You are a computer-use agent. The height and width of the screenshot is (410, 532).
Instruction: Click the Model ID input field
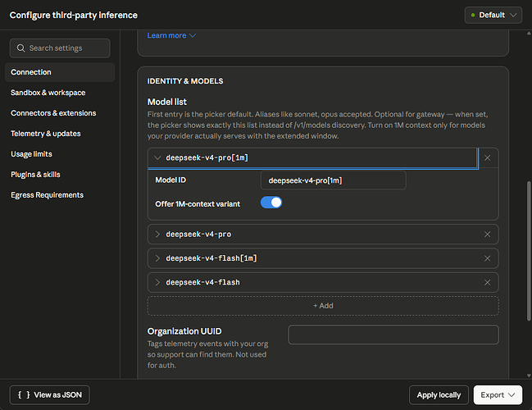pyautogui.click(x=333, y=180)
